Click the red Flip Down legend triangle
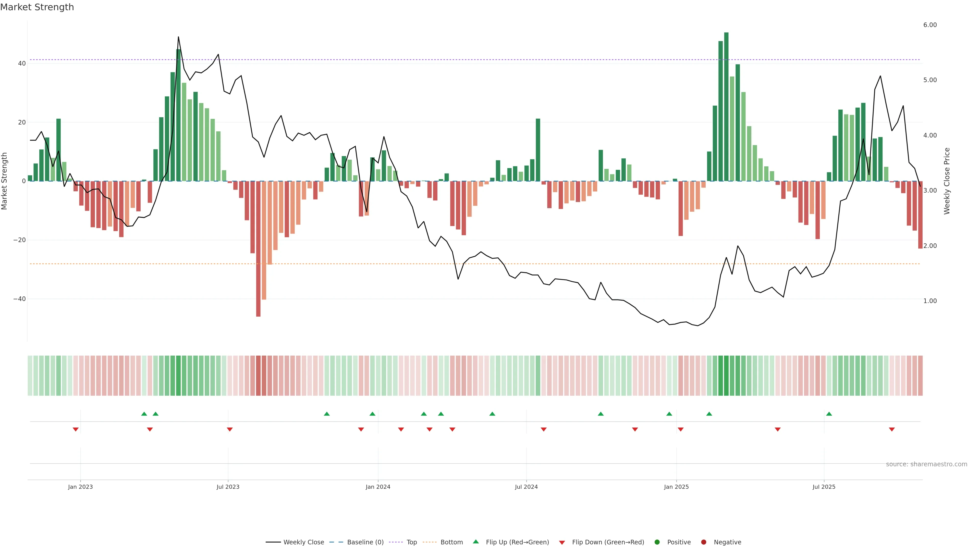This screenshot has height=551, width=980. pos(562,542)
